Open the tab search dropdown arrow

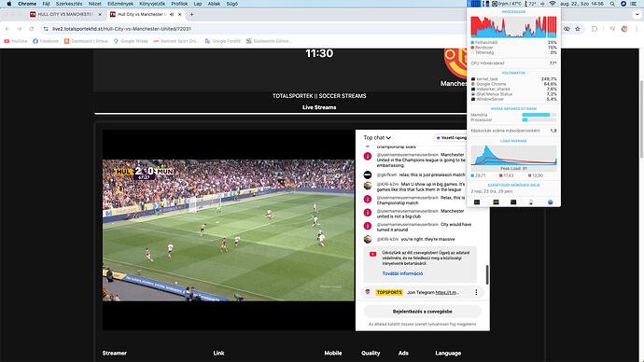click(x=637, y=14)
